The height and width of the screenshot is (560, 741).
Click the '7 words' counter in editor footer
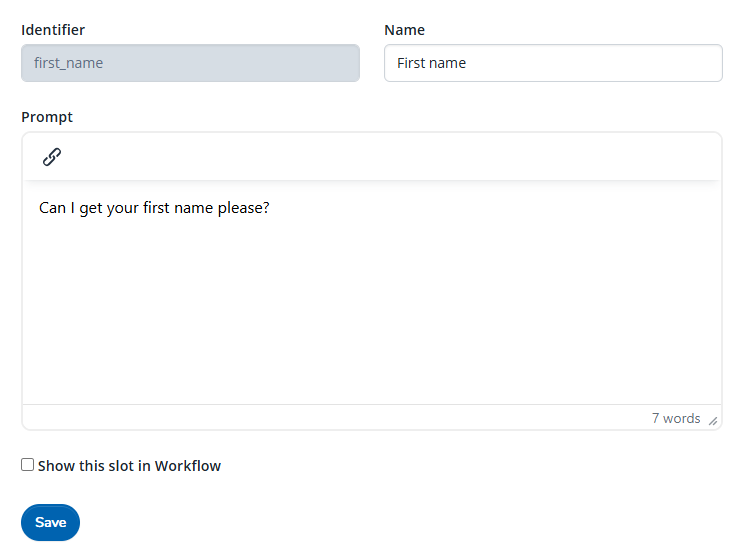(x=676, y=418)
